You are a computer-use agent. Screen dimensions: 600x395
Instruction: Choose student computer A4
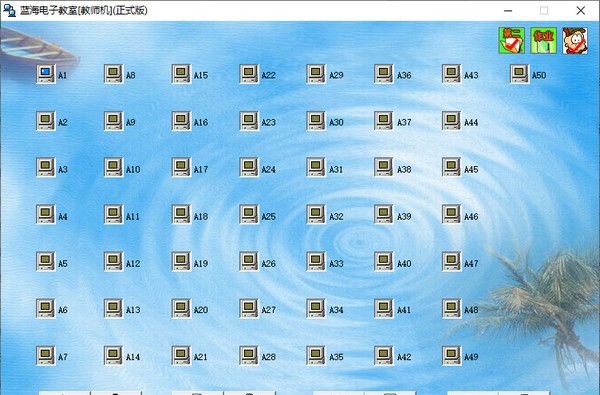(46, 215)
